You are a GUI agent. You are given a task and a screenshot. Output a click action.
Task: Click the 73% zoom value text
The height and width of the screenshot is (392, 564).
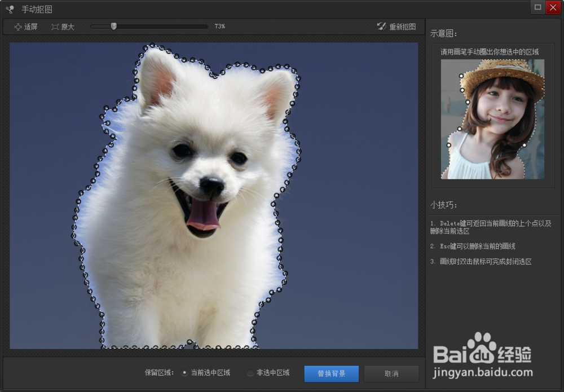220,27
